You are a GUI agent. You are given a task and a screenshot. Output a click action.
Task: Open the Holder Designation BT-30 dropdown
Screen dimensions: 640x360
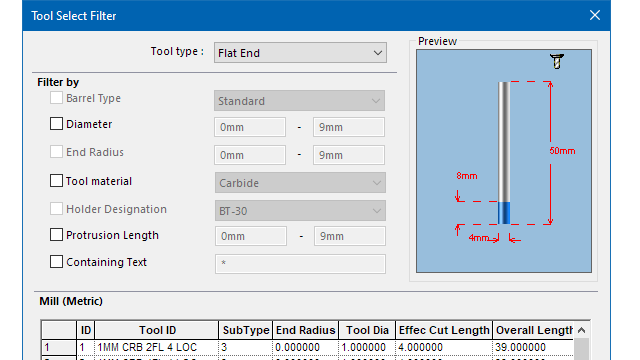pos(300,211)
